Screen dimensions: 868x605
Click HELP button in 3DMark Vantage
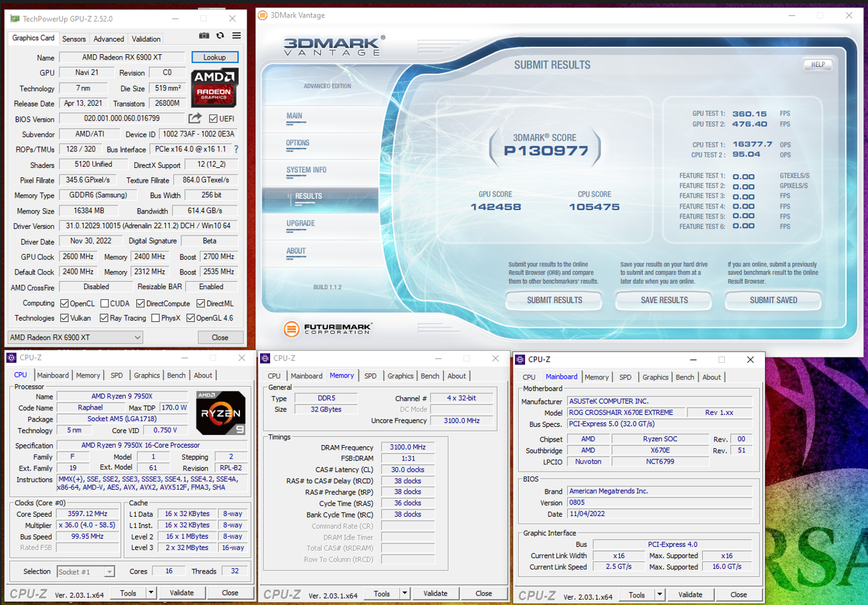818,65
